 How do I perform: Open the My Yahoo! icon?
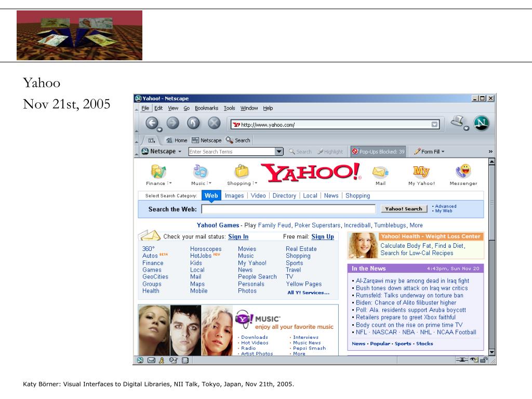(421, 171)
